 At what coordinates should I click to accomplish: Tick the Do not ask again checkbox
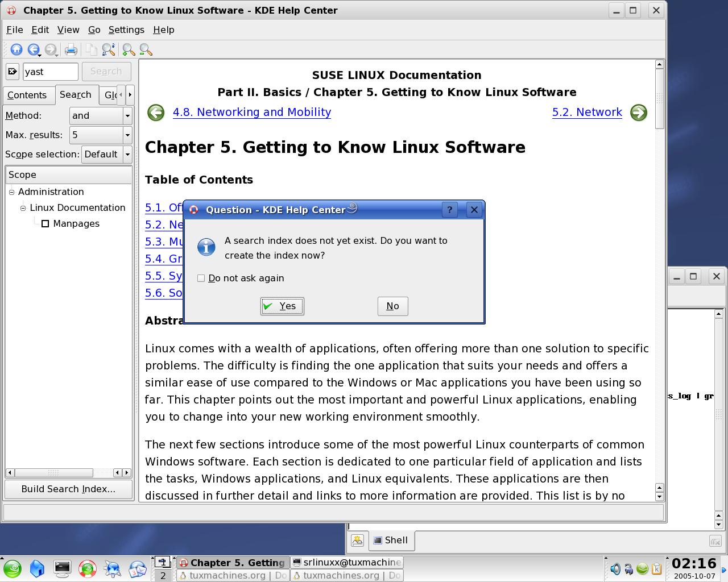(x=201, y=278)
